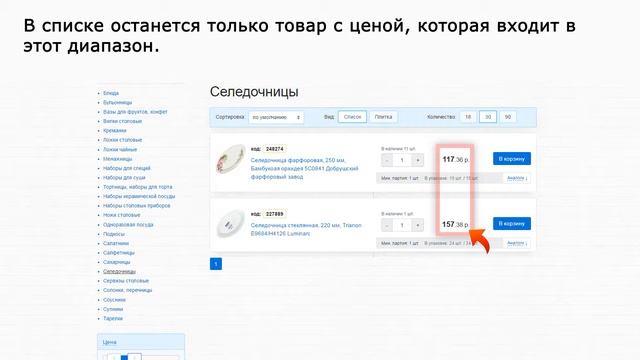Click the product code 227889

click(275, 214)
